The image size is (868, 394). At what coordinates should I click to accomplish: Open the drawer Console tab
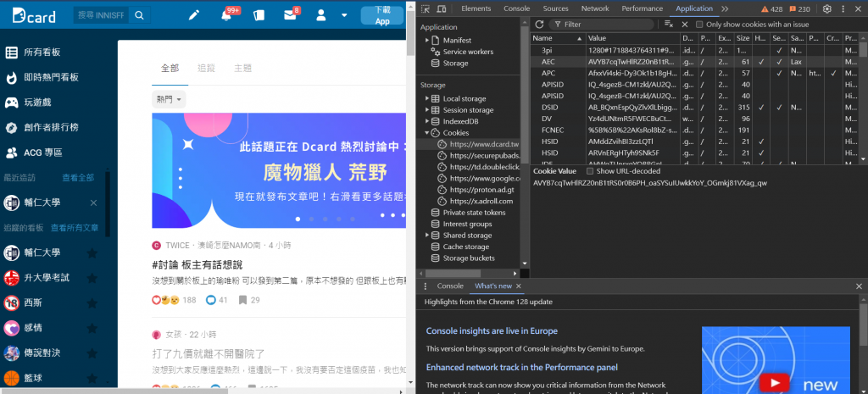point(450,286)
